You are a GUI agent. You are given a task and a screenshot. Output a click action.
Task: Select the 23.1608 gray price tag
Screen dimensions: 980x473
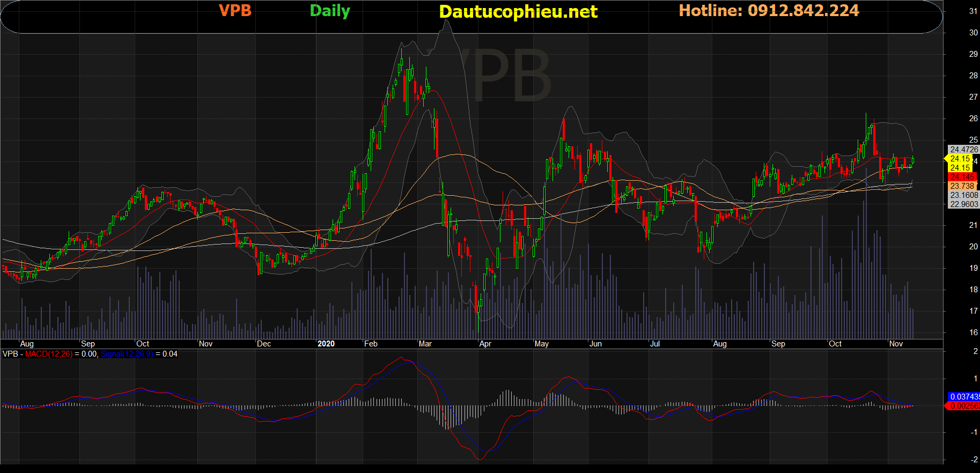coord(964,195)
